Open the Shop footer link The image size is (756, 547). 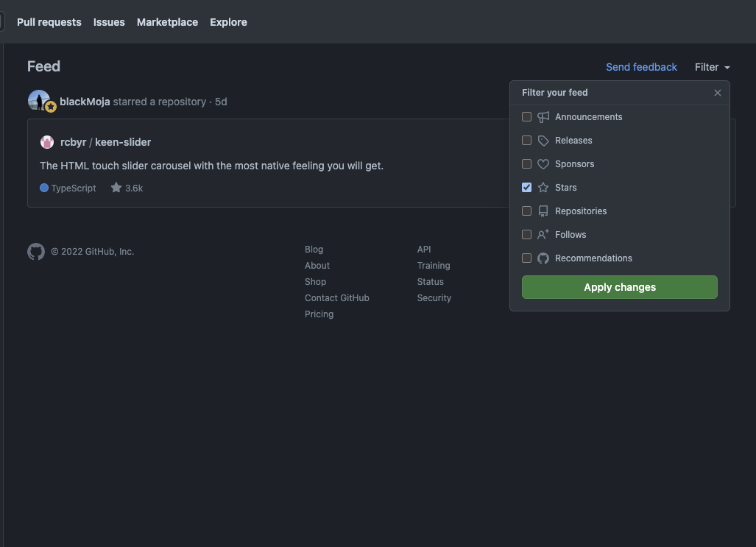click(315, 282)
